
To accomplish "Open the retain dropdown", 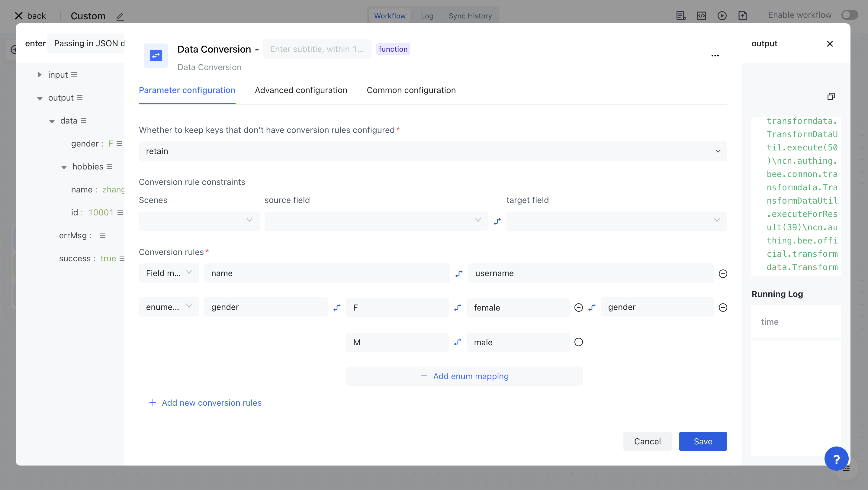I will point(433,151).
